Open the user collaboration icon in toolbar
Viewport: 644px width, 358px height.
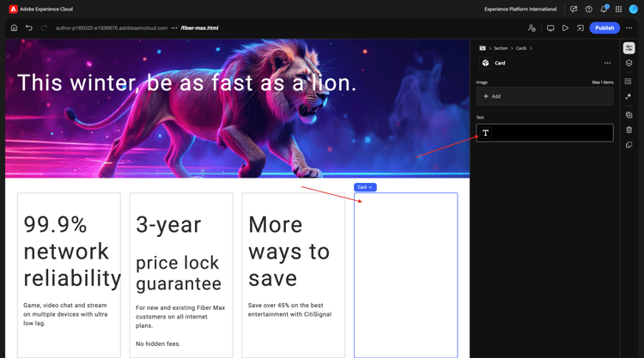point(532,28)
